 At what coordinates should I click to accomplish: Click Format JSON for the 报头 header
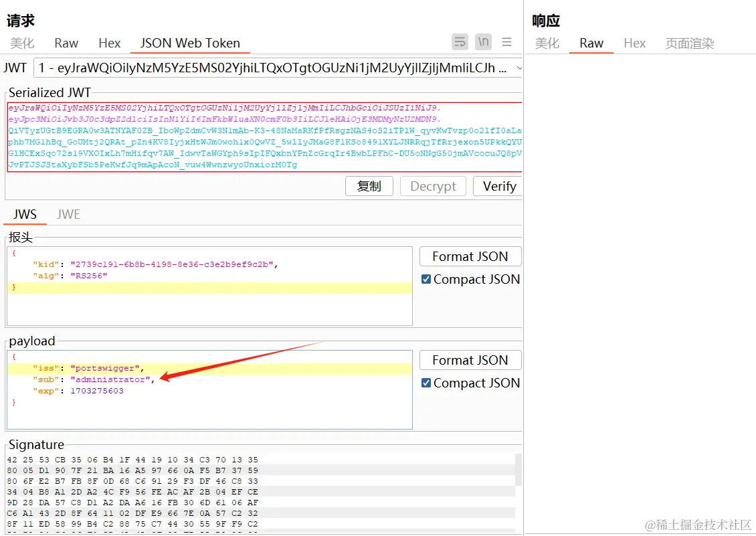[x=470, y=256]
